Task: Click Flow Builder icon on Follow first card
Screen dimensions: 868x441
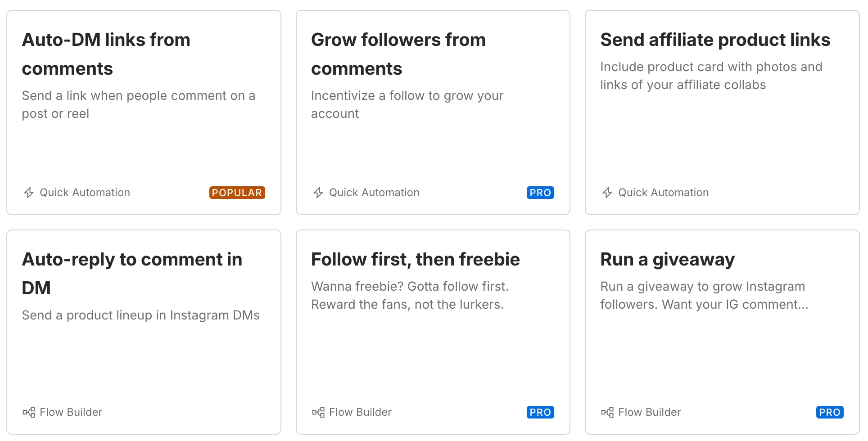Action: tap(318, 412)
